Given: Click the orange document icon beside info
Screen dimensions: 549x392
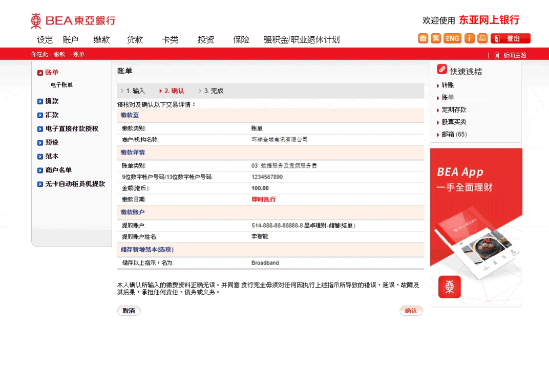Looking at the screenshot, I should (x=482, y=38).
